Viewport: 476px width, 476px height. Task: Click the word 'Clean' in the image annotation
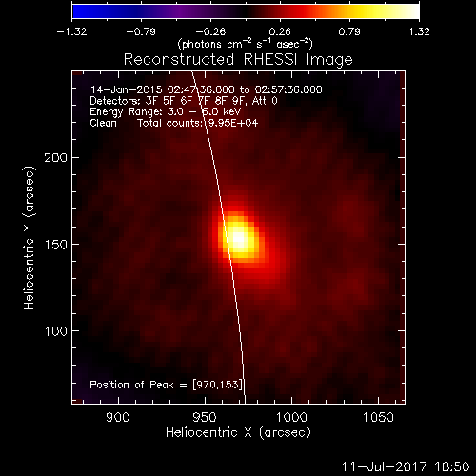(x=104, y=123)
